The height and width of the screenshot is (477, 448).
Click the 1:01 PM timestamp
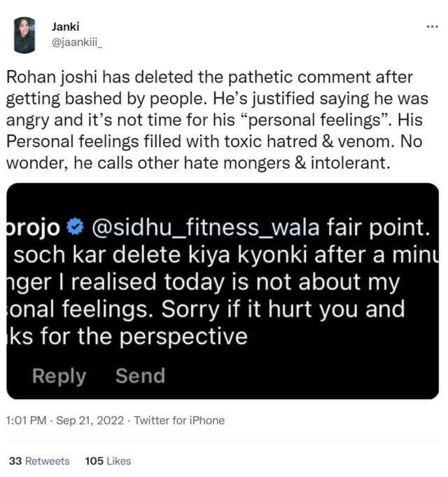(x=26, y=420)
